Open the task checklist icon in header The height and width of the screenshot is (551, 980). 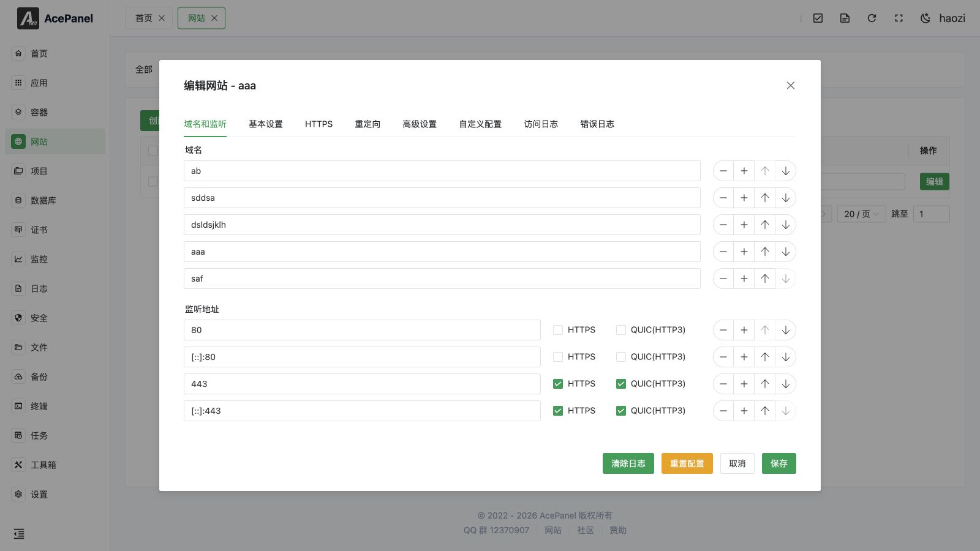pos(818,18)
